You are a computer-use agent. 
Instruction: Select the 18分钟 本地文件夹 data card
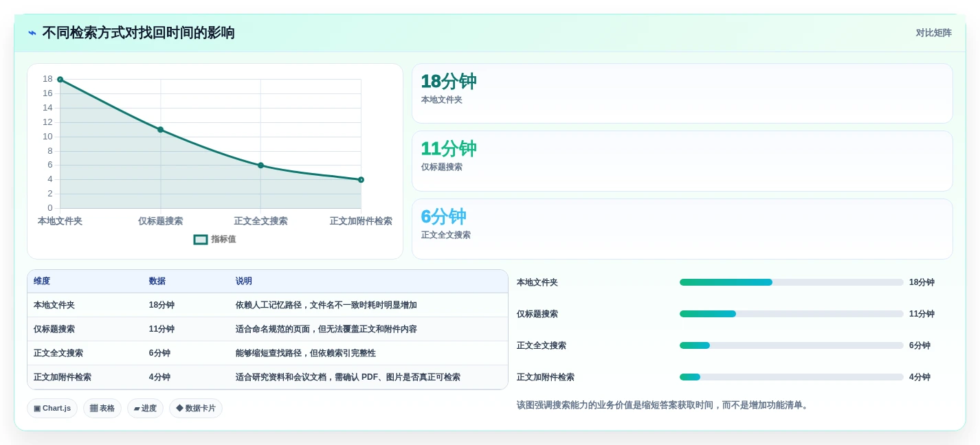682,93
